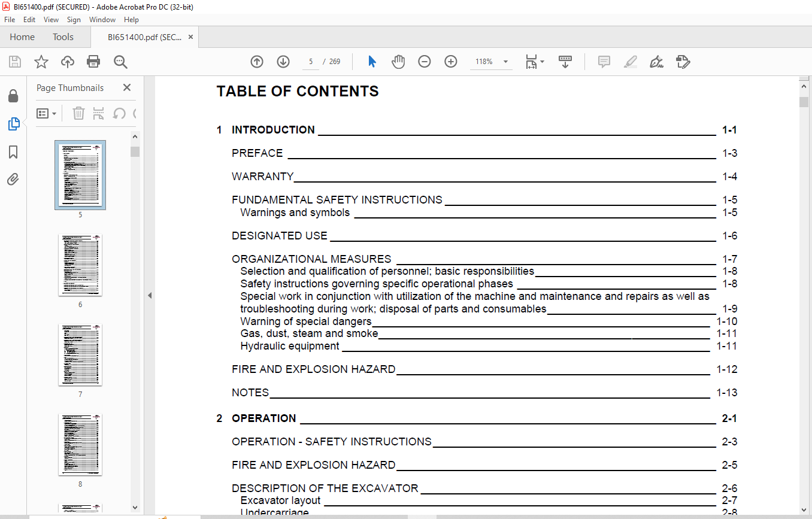Click the INTRODUCTION contents entry
This screenshot has width=812, height=519.
point(477,130)
